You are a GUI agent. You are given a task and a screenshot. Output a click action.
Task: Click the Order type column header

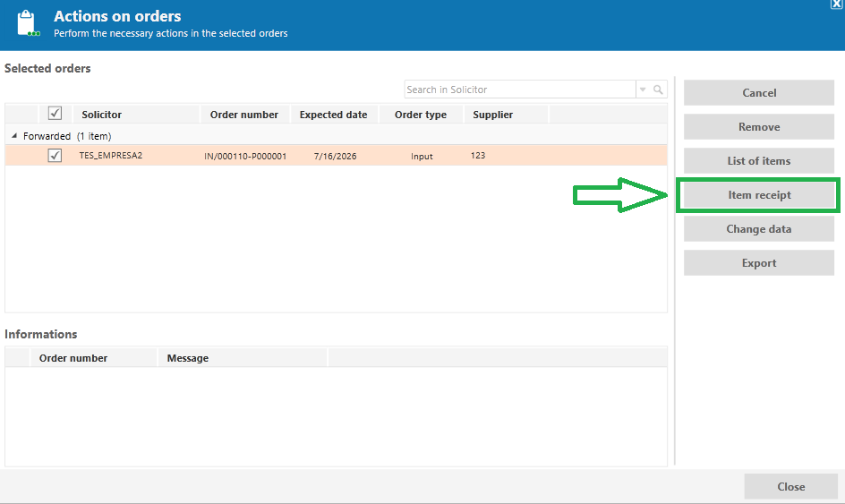[422, 115]
